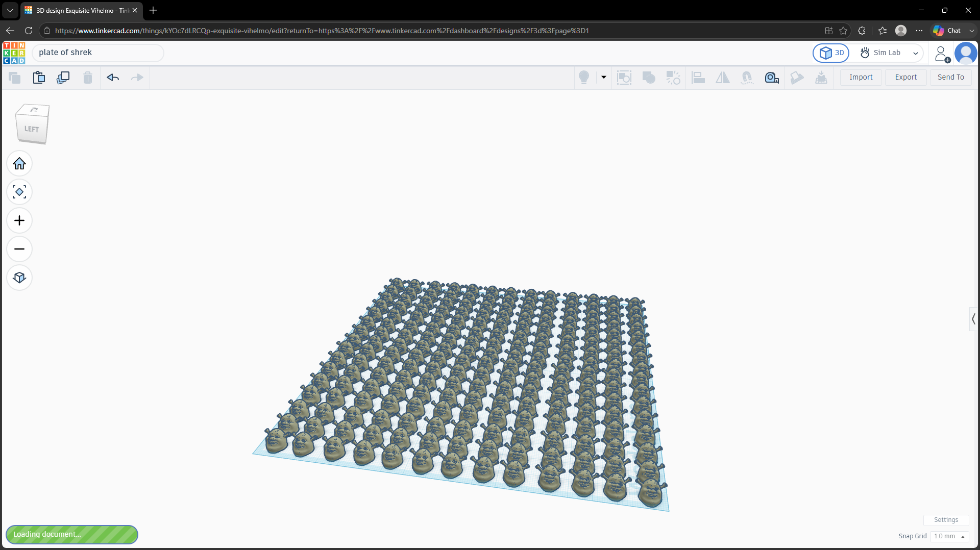Open browser tab list chevron

tap(10, 10)
